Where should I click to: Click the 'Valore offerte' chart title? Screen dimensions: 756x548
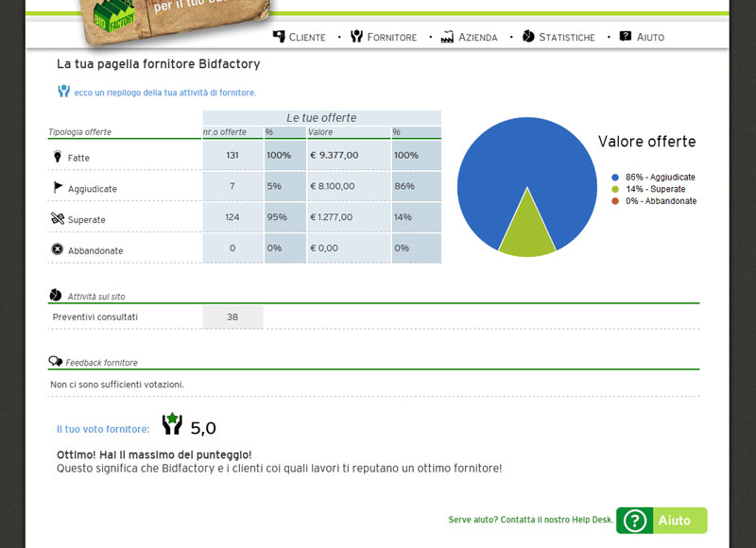pos(647,141)
